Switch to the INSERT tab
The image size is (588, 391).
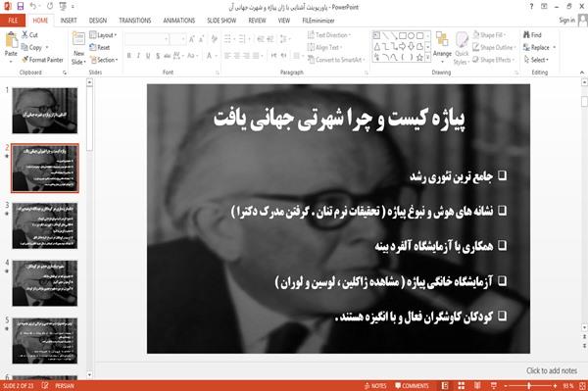coord(69,21)
